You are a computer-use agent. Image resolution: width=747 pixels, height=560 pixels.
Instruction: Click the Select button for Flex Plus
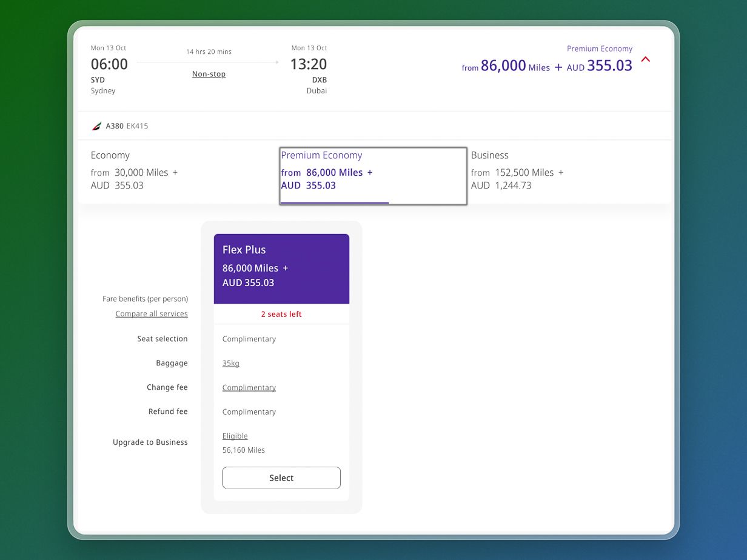click(x=281, y=478)
